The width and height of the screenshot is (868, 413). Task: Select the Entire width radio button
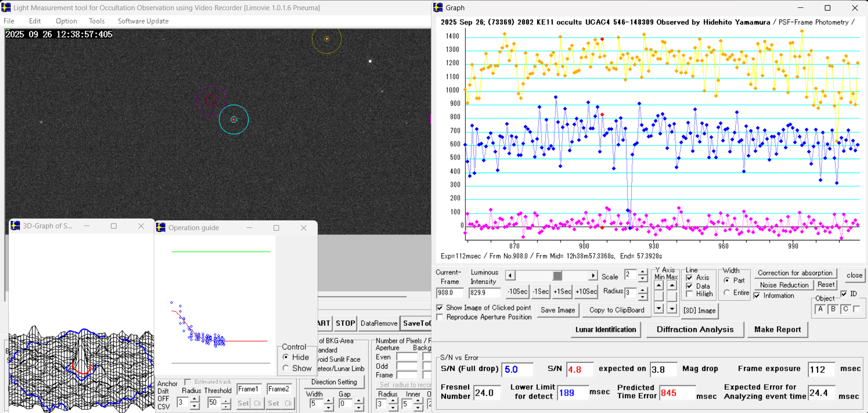click(x=727, y=293)
